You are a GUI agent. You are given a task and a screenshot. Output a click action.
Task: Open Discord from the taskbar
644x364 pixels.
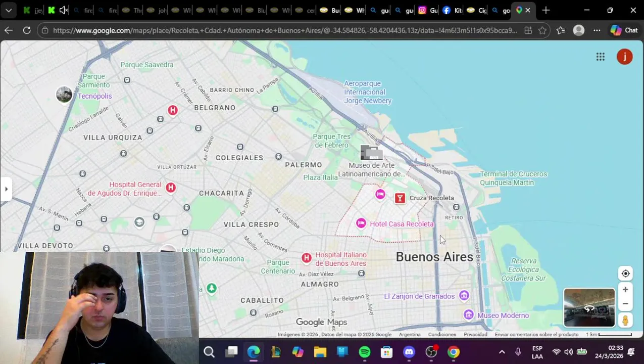409,352
